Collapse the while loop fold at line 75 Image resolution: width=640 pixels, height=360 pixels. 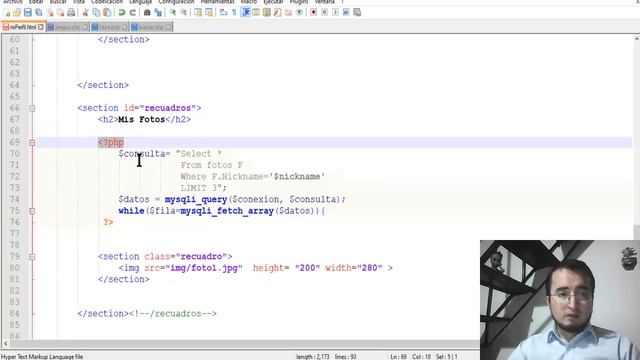pos(32,211)
